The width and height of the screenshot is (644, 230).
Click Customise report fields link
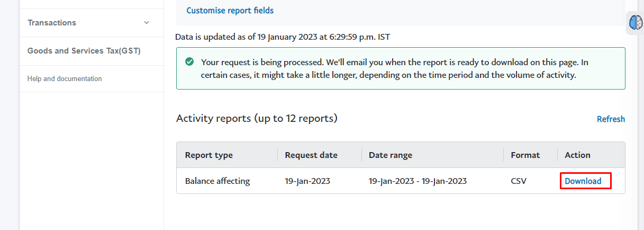[x=230, y=10]
